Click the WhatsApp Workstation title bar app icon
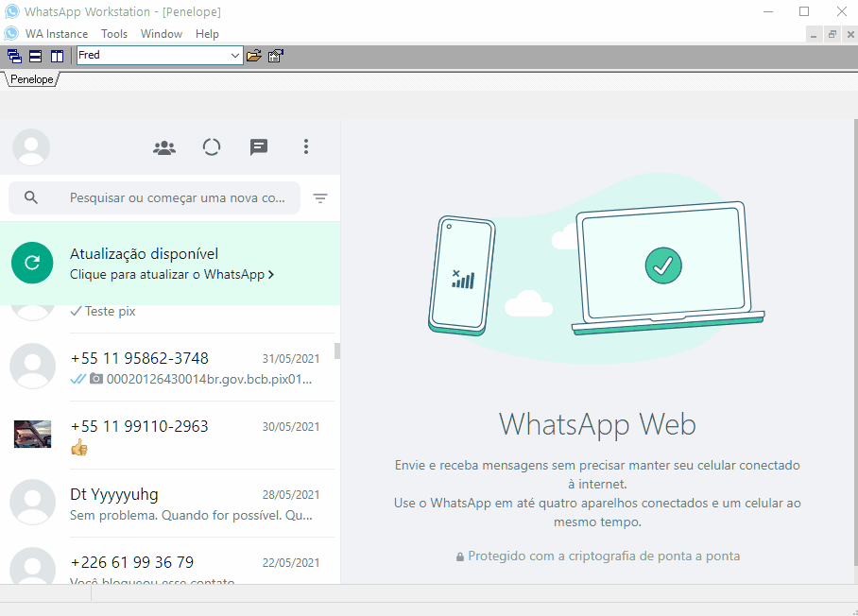The width and height of the screenshot is (858, 616). point(12,11)
